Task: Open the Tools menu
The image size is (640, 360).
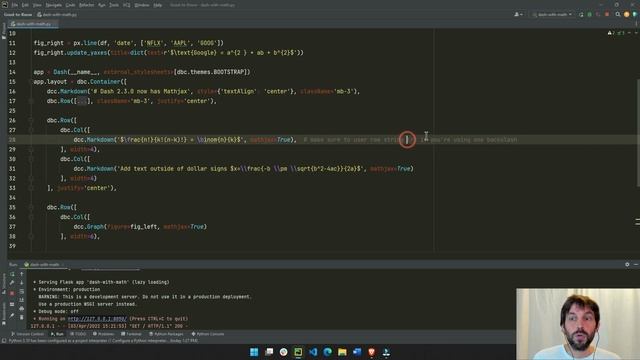Action: [x=114, y=5]
